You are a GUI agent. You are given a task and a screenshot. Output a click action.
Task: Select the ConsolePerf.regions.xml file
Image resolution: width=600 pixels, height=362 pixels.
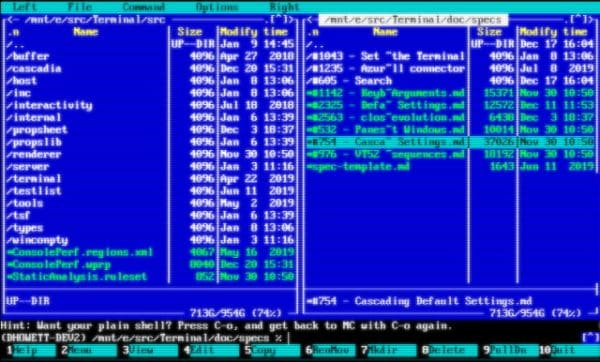[150, 252]
